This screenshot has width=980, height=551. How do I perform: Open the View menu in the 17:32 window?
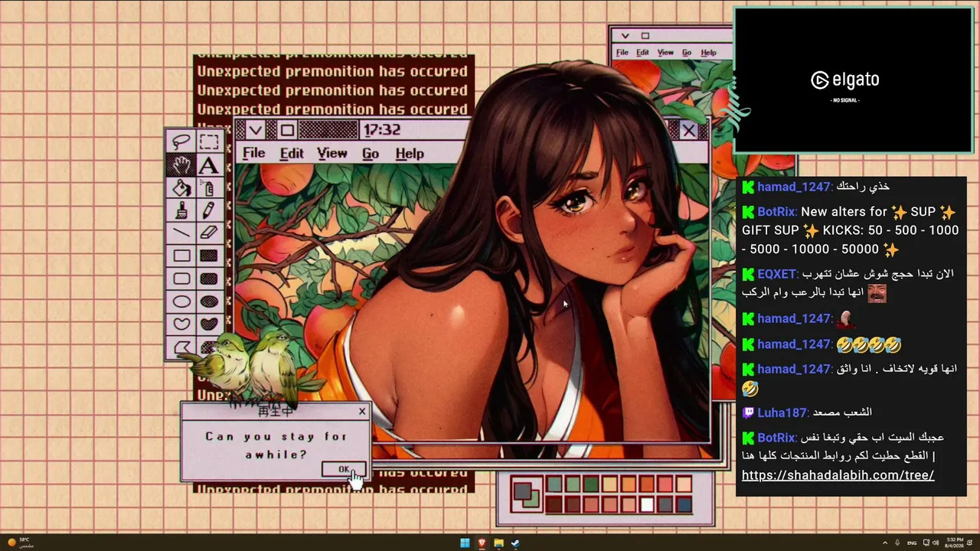332,153
